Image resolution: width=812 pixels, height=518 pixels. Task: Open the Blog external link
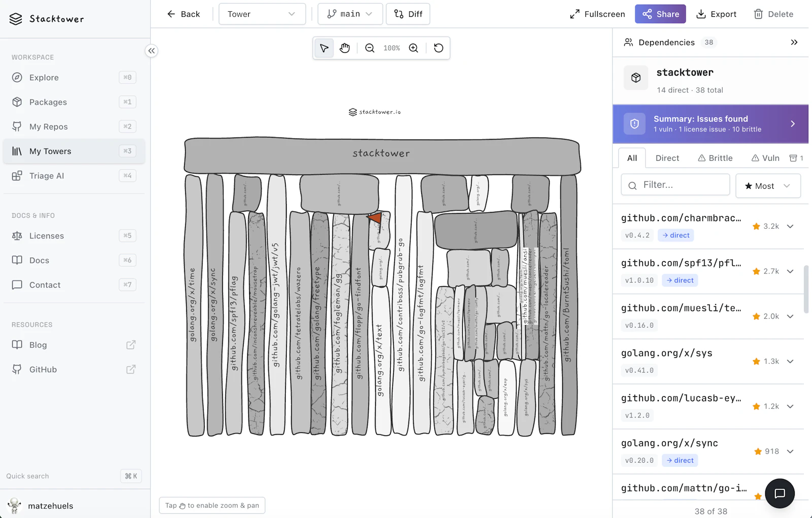[x=74, y=345]
